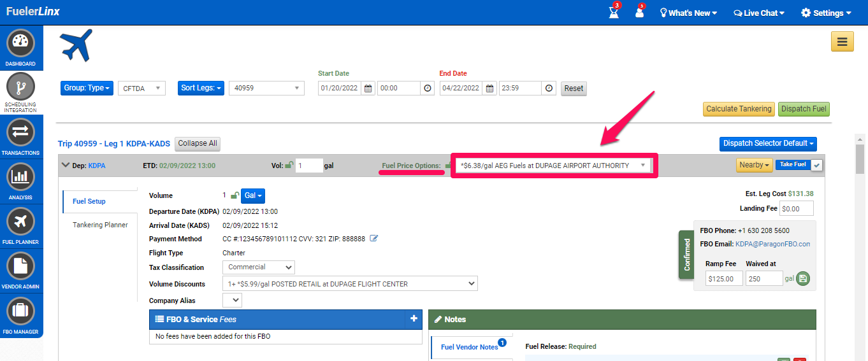Open the Gal unit dropdown
Viewport: 868px width, 361px height.
pos(253,195)
